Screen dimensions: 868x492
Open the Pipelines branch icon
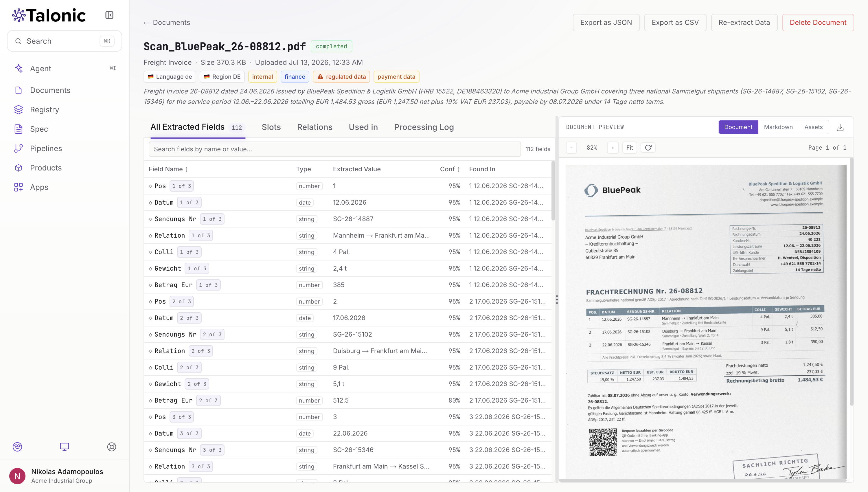19,148
